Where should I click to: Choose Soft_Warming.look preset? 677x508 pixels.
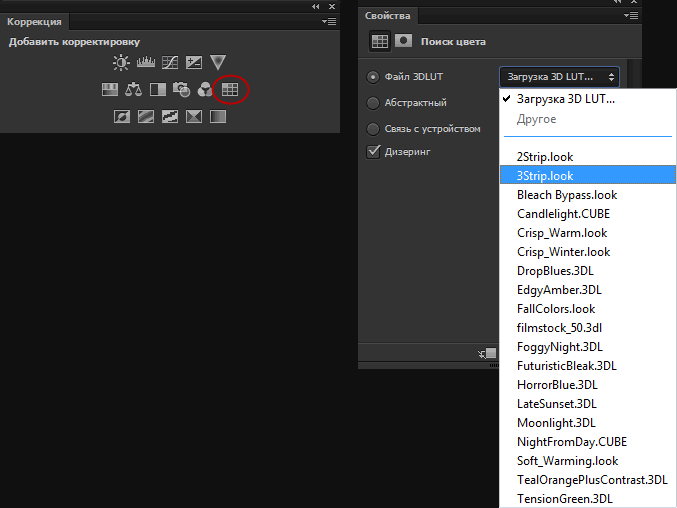[588, 461]
